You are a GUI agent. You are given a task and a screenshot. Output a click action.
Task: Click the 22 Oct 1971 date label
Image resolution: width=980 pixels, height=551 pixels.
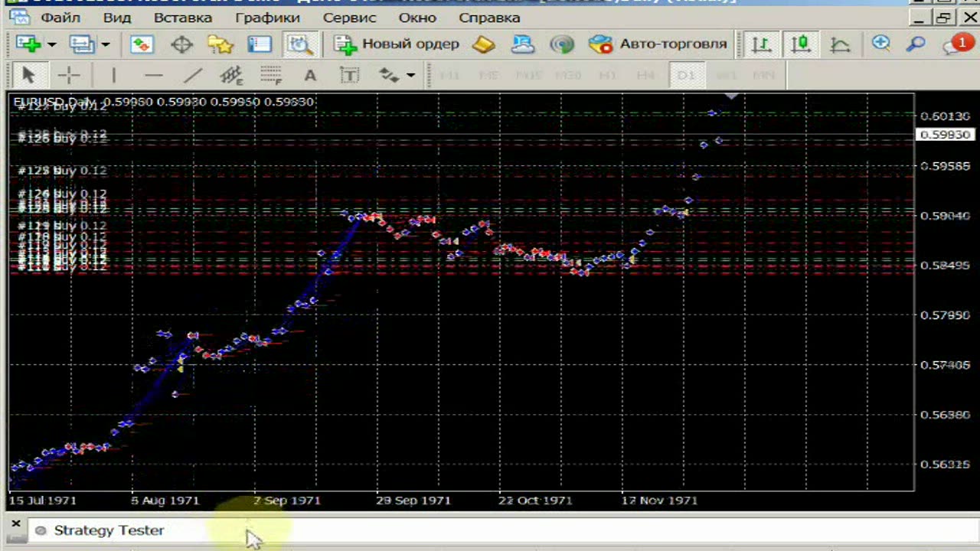point(535,500)
